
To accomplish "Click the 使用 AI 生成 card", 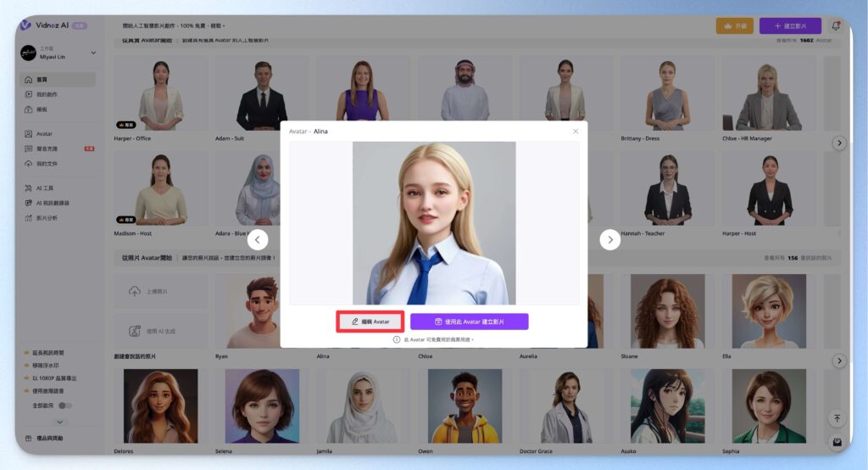I will point(160,331).
